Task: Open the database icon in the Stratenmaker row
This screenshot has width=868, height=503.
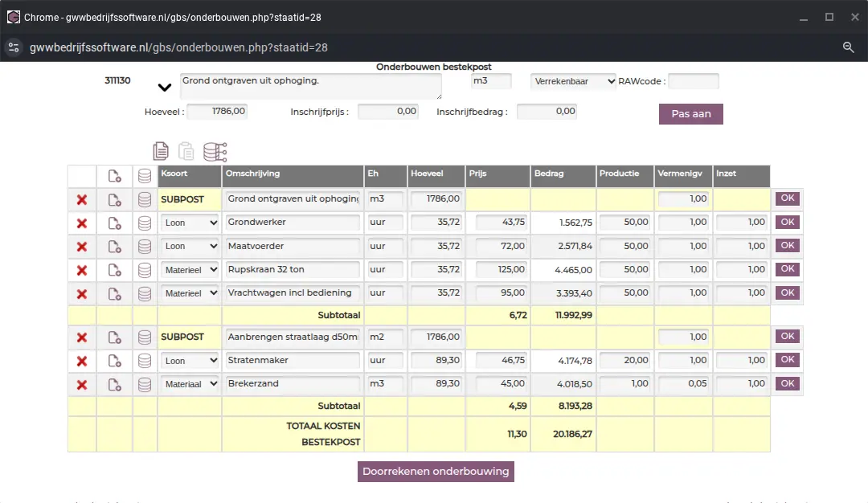Action: [145, 361]
